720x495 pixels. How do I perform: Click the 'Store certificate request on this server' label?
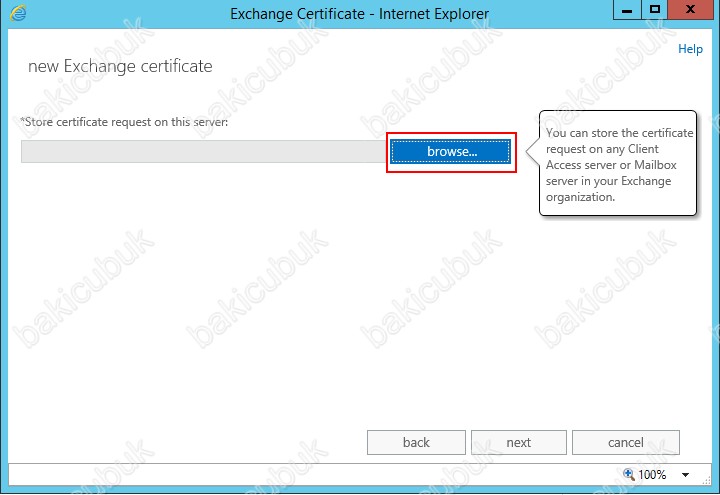[124, 122]
